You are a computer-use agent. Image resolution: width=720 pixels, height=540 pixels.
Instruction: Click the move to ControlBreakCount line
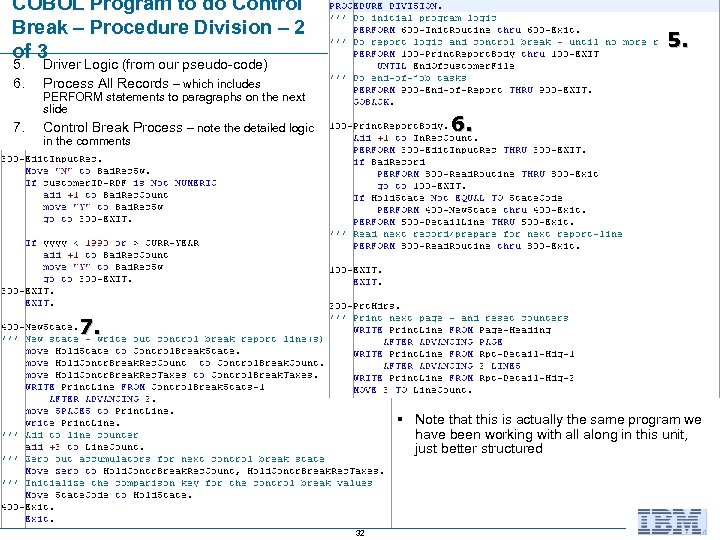click(x=174, y=363)
